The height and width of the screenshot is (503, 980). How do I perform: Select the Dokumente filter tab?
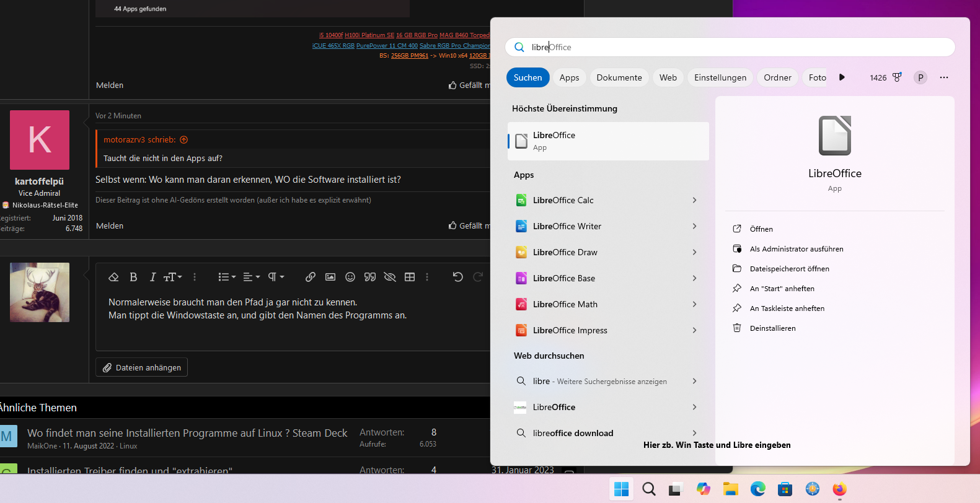(x=619, y=77)
